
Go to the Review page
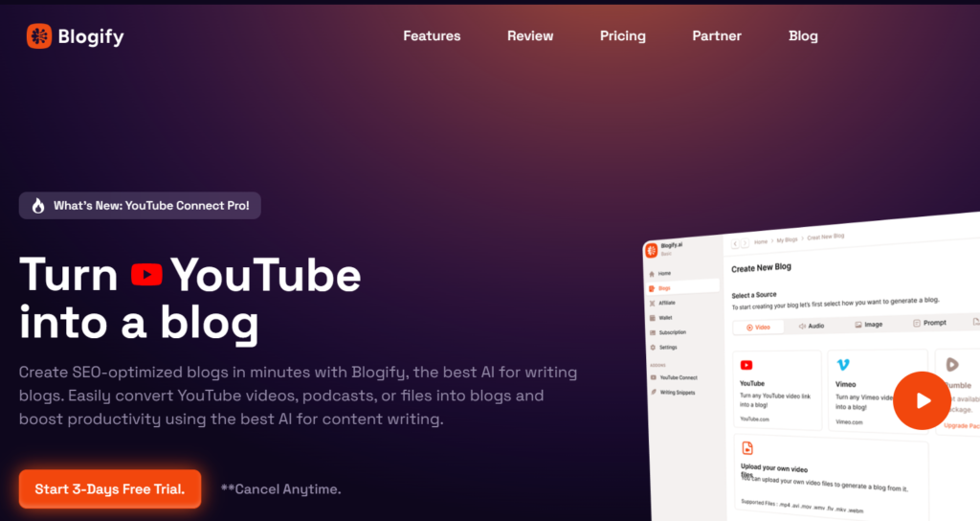[530, 36]
